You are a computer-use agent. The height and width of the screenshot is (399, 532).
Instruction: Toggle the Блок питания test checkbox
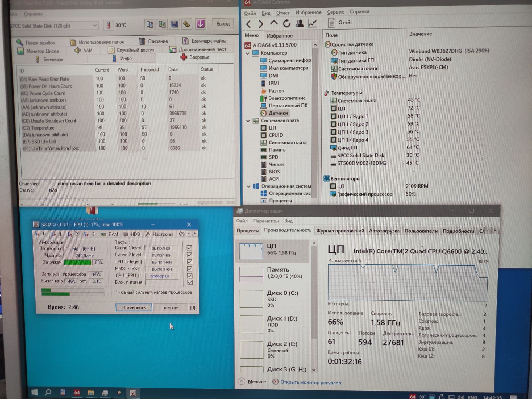click(190, 282)
